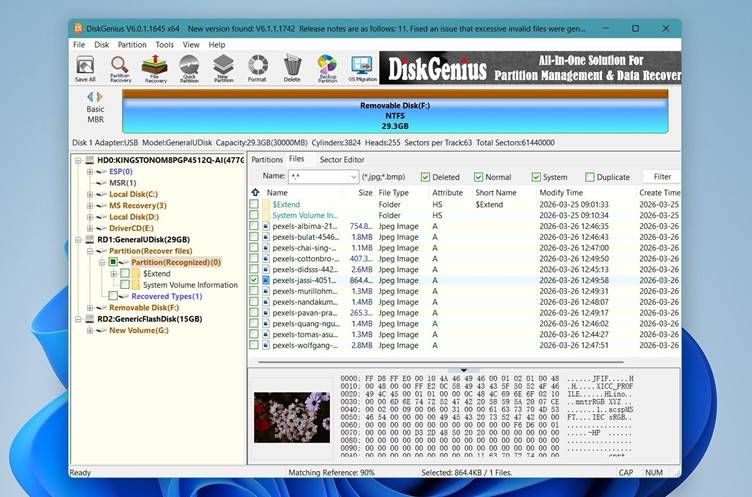Sort files by Modify Time column
The width and height of the screenshot is (752, 497).
(561, 193)
